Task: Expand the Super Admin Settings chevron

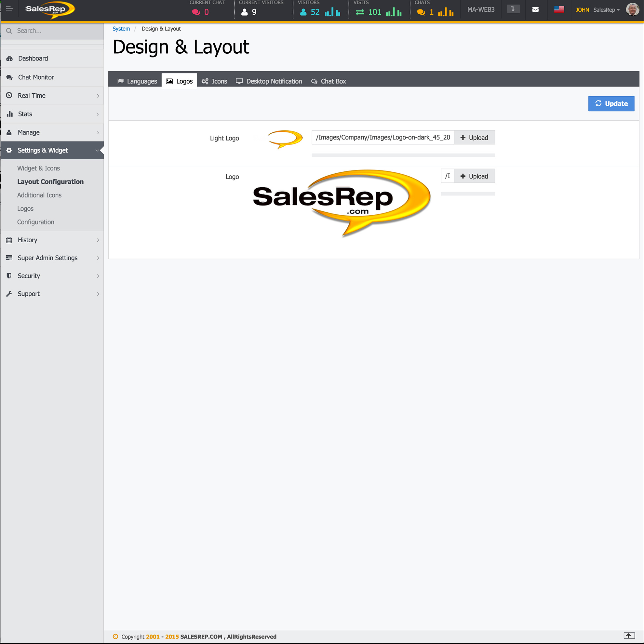Action: (98, 258)
